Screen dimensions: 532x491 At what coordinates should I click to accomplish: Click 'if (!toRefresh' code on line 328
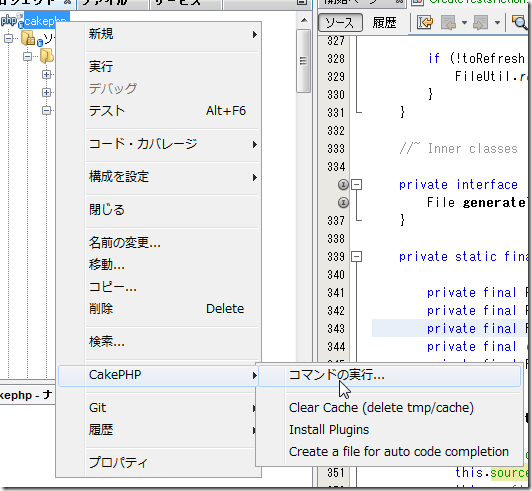pyautogui.click(x=476, y=59)
